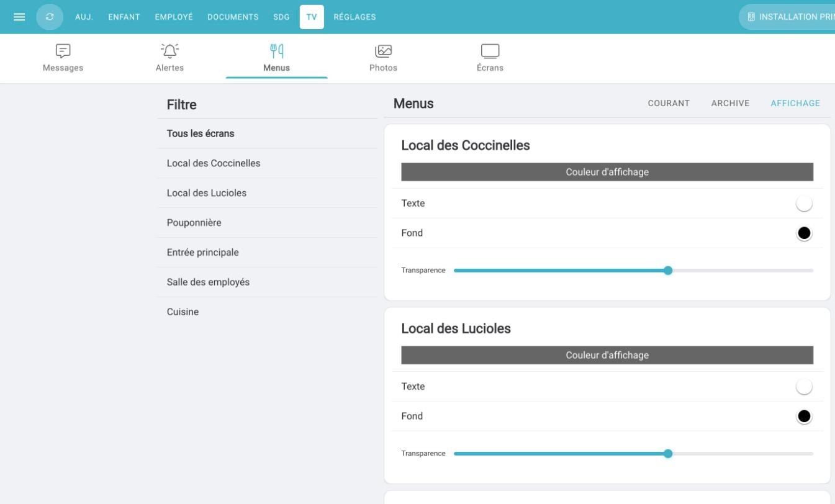Pick Fond color for Local des Lucioles
Screen dimensions: 835x504
point(804,416)
